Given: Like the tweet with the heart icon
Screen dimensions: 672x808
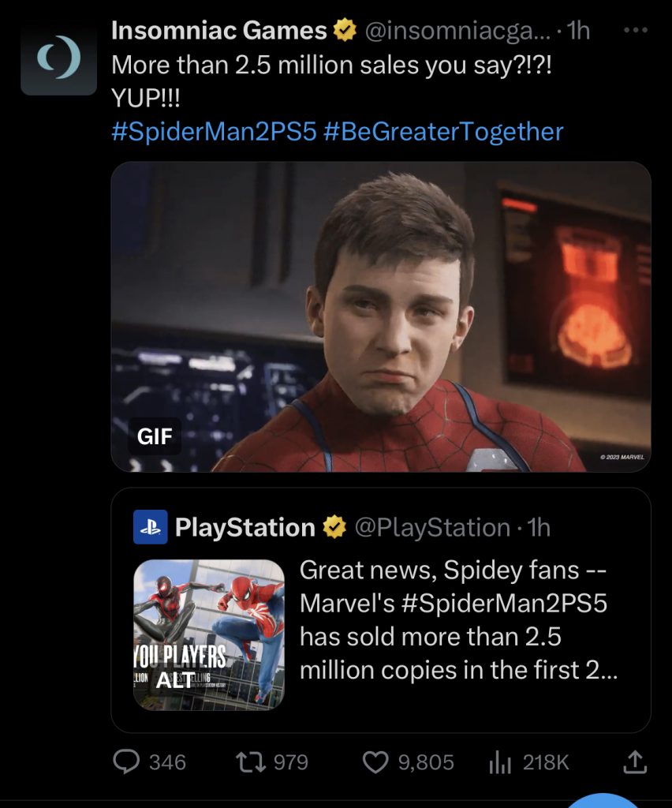Looking at the screenshot, I should tap(375, 761).
